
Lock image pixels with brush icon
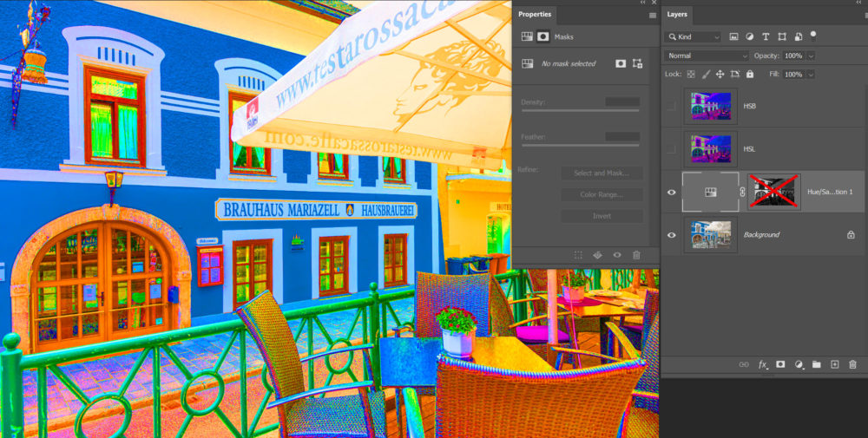pos(706,74)
